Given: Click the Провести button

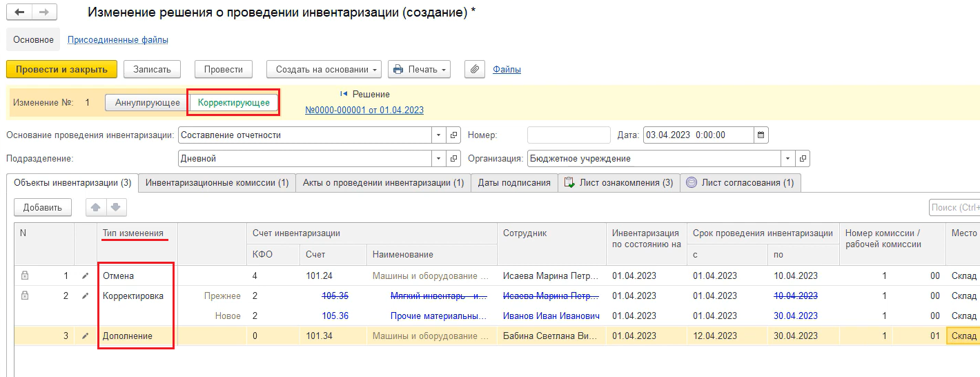Looking at the screenshot, I should pos(224,69).
